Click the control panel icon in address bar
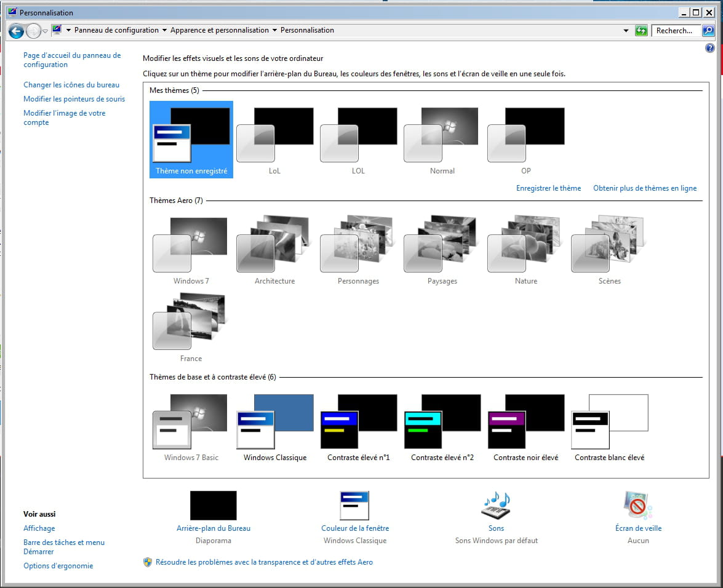Image resolution: width=723 pixels, height=588 pixels. point(57,30)
